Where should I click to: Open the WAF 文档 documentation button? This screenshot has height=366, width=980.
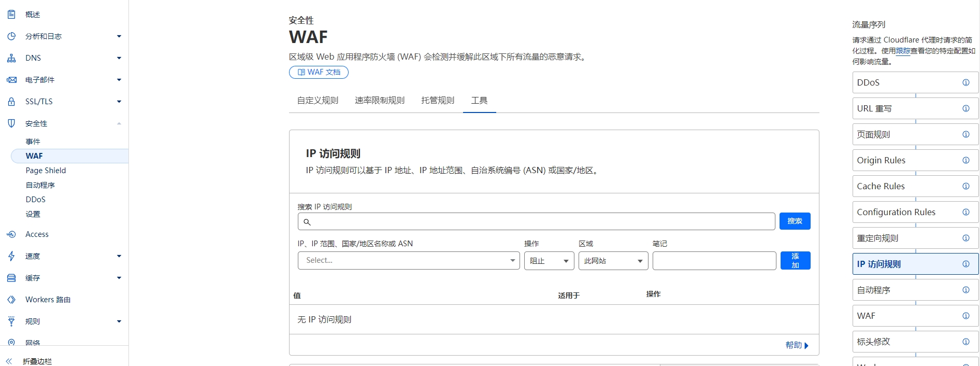pos(319,72)
